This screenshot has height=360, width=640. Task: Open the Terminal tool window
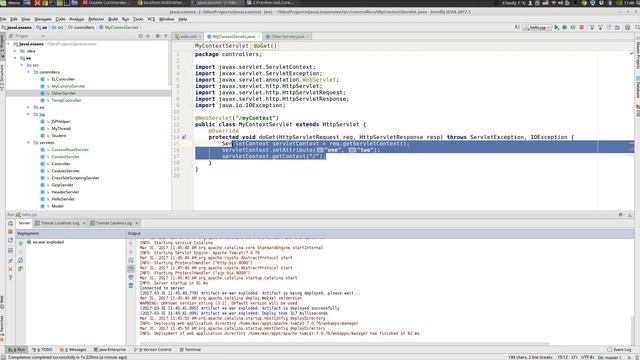190,349
